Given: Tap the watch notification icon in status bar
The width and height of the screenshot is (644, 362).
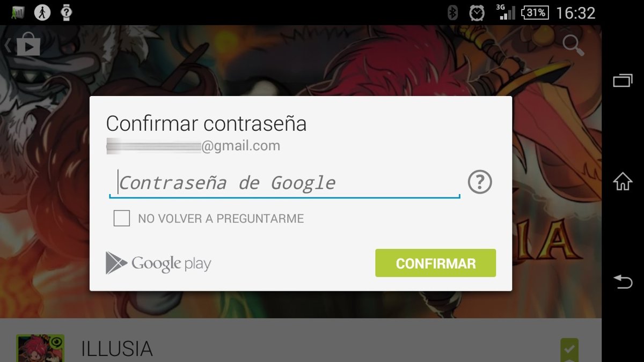Looking at the screenshot, I should pos(67,12).
